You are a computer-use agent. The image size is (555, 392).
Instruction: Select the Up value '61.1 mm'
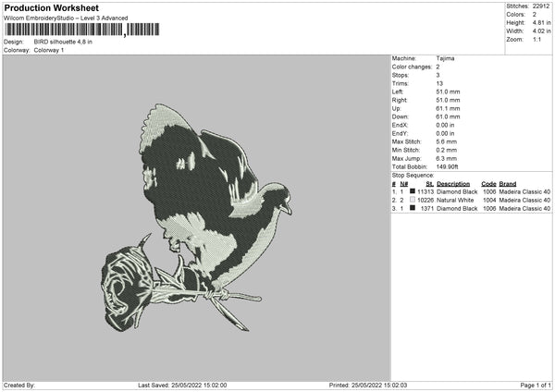point(448,108)
